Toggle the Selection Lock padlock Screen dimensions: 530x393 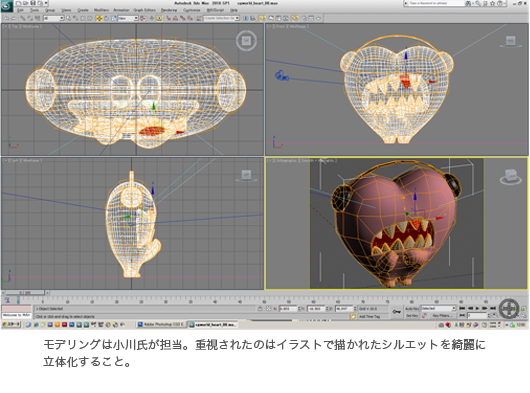[260, 309]
